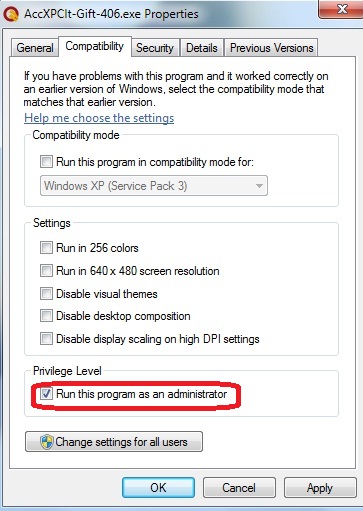Close the Properties dialog window
Viewport: 363px width, 511px height.
(341, 9)
